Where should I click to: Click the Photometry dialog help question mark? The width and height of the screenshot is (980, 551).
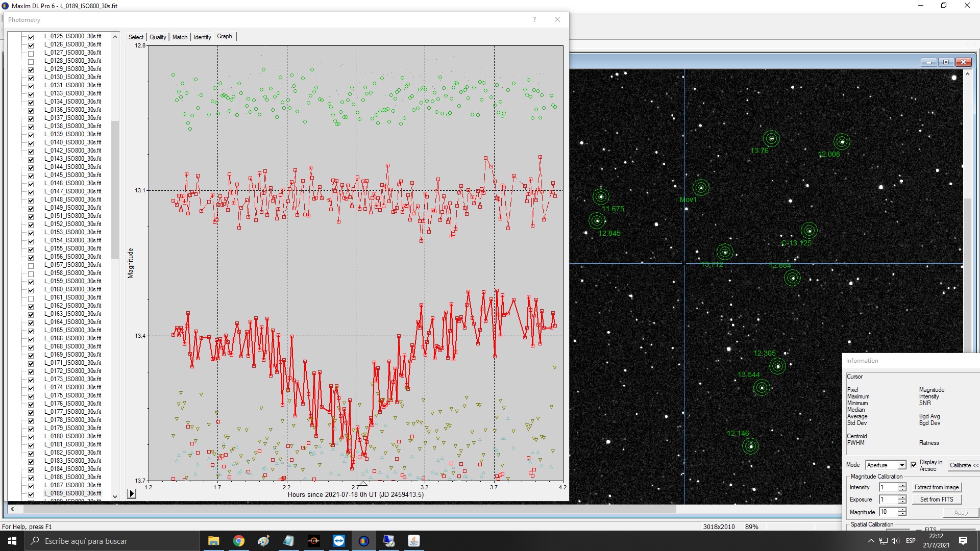pos(534,19)
